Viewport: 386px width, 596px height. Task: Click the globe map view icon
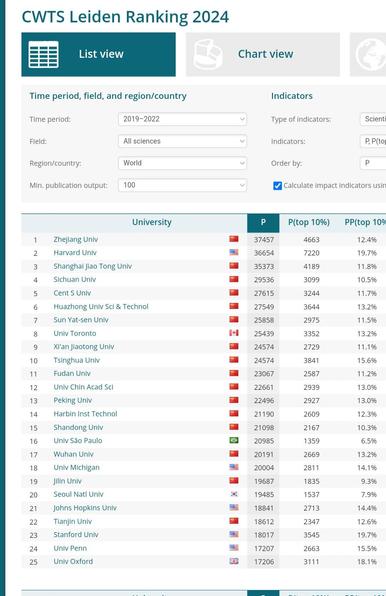pyautogui.click(x=371, y=54)
